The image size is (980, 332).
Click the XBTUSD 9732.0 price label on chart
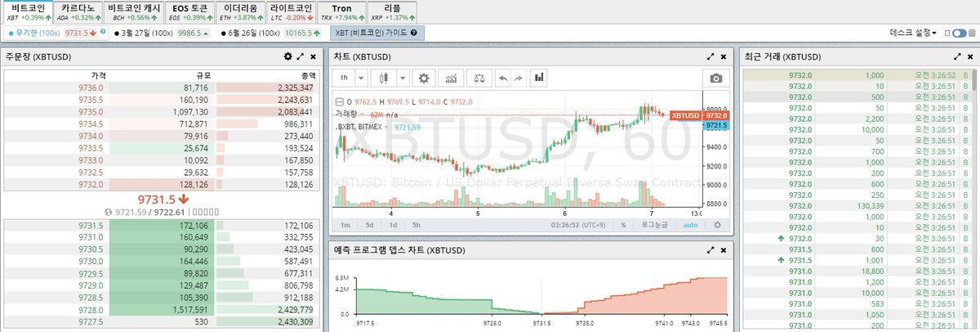(700, 115)
